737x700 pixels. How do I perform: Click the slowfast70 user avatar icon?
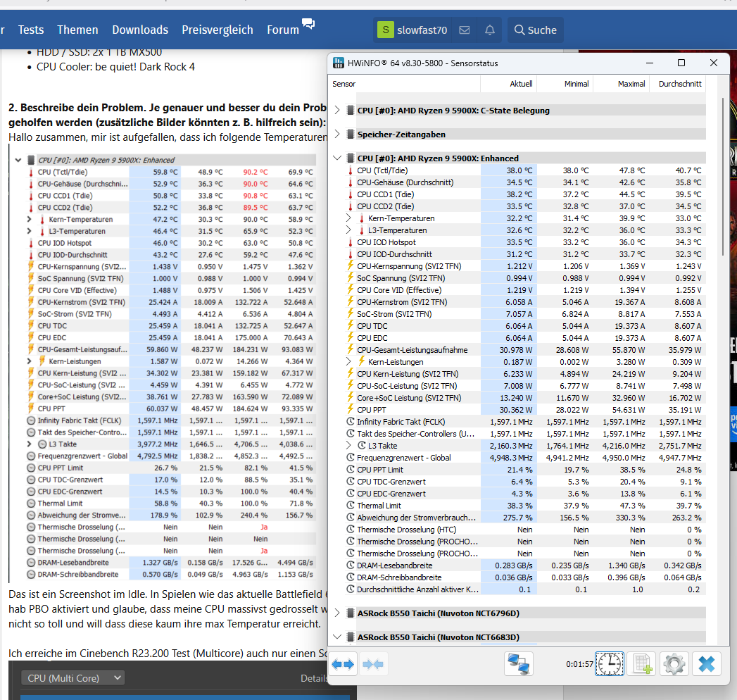click(386, 30)
